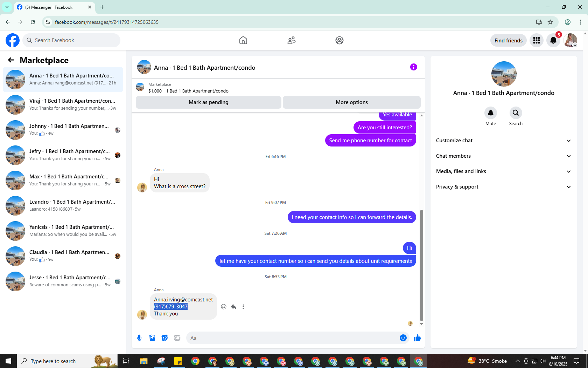Open conversation information icon

pyautogui.click(x=414, y=67)
